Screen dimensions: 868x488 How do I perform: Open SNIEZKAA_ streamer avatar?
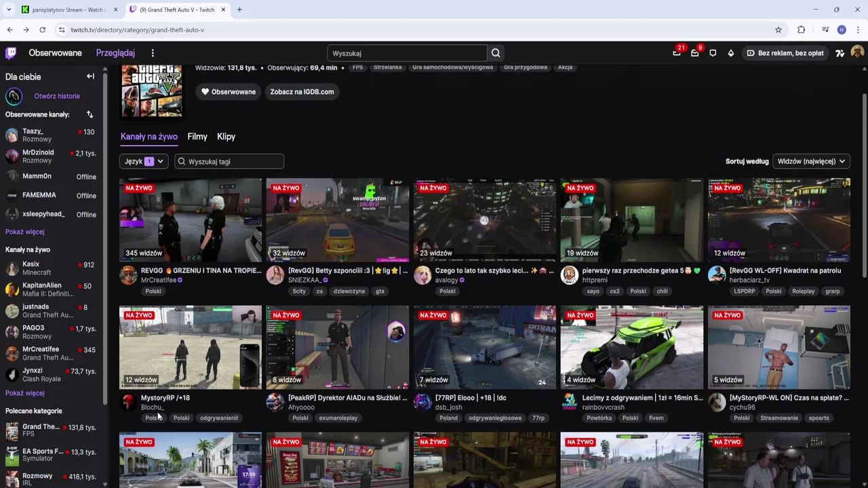275,274
